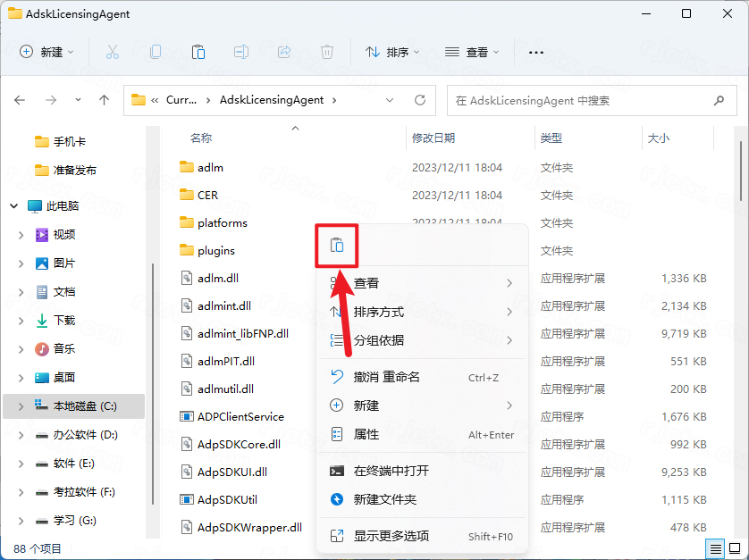Switch to details view layout icon
This screenshot has width=749, height=560.
coord(716,547)
